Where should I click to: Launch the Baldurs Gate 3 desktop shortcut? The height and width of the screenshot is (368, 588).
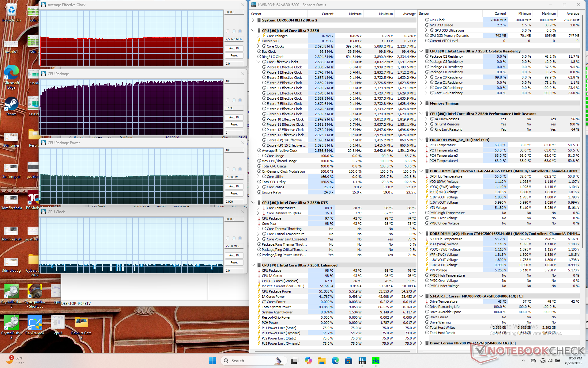[81, 327]
